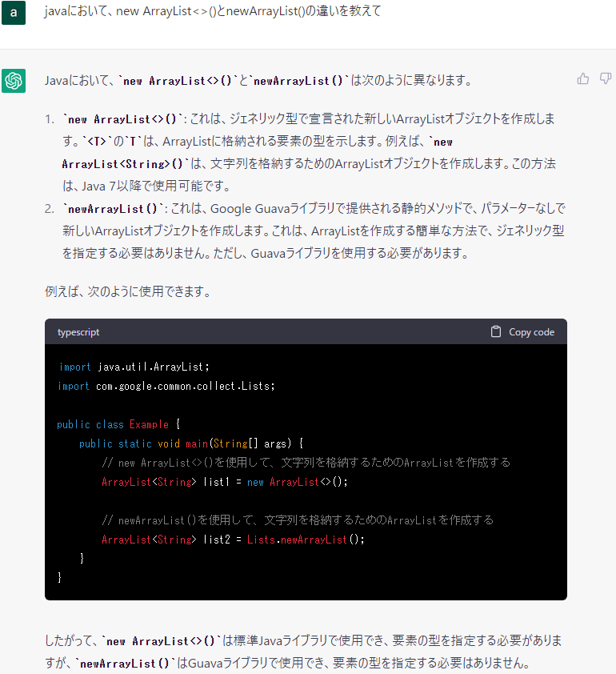The image size is (616, 674).
Task: Click the thumbs down feedback icon
Action: click(x=606, y=78)
